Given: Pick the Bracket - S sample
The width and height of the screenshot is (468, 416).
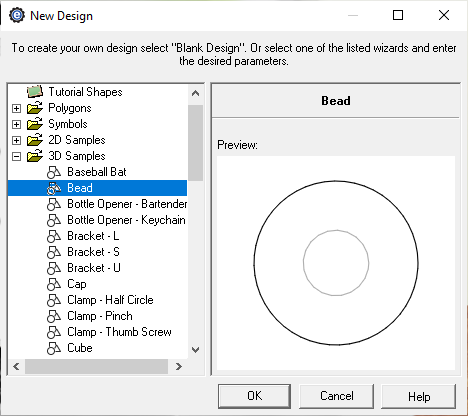Looking at the screenshot, I should coord(93,252).
